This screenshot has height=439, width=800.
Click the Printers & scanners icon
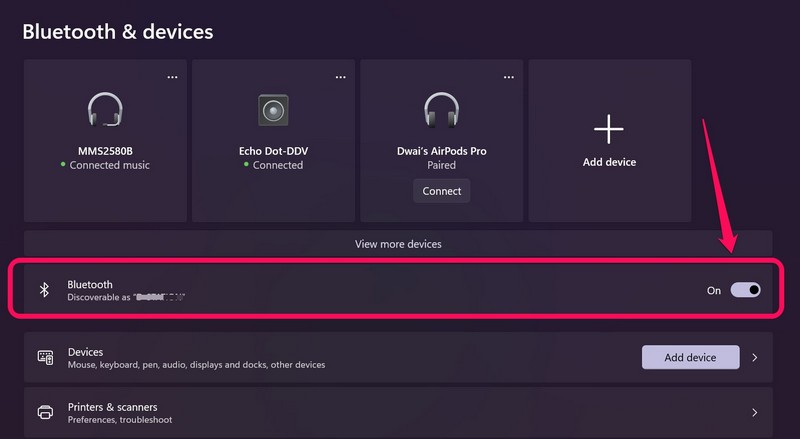[x=45, y=412]
